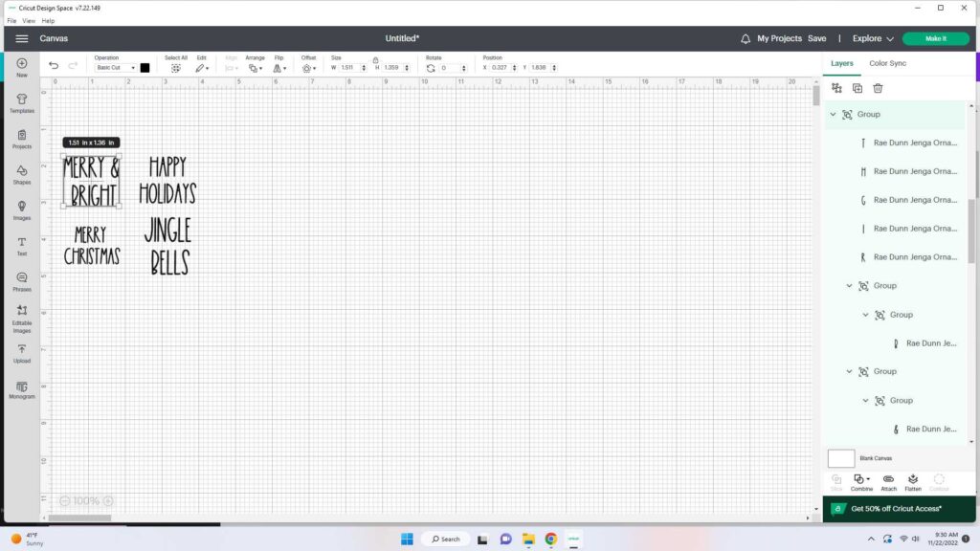Image resolution: width=980 pixels, height=551 pixels.
Task: Open Windows Search on the taskbar
Action: click(x=446, y=539)
